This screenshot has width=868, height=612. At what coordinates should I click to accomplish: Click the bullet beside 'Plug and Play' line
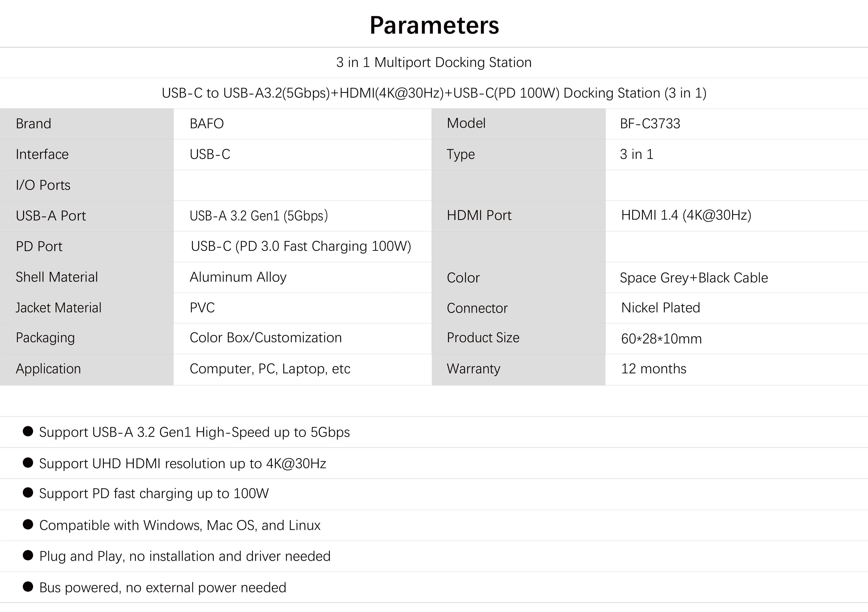pyautogui.click(x=28, y=555)
